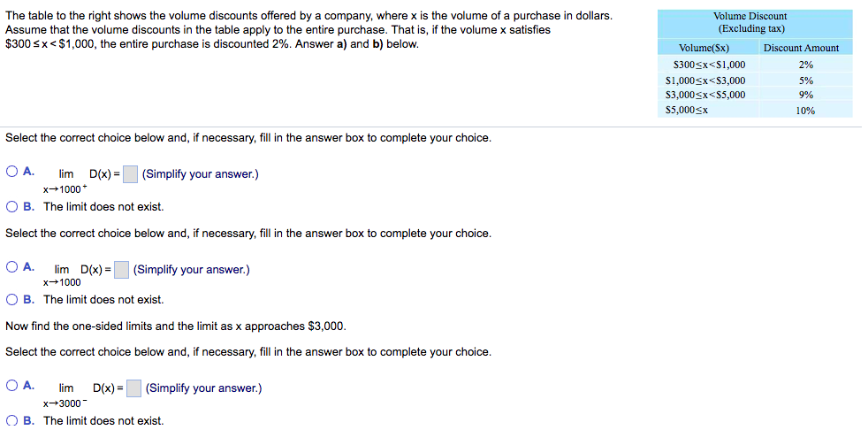
Task: Click the $1,000≤x<$3,000 table row cell
Action: point(704,81)
